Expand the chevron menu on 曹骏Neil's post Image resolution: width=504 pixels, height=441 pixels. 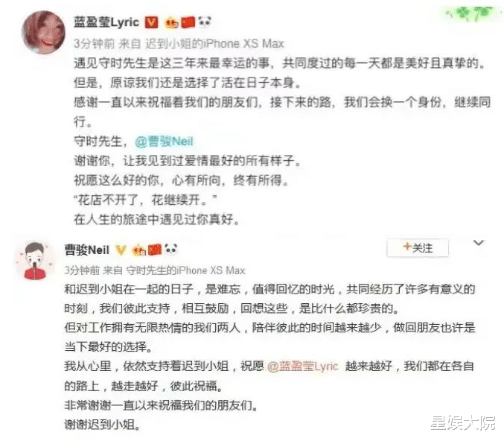[478, 243]
